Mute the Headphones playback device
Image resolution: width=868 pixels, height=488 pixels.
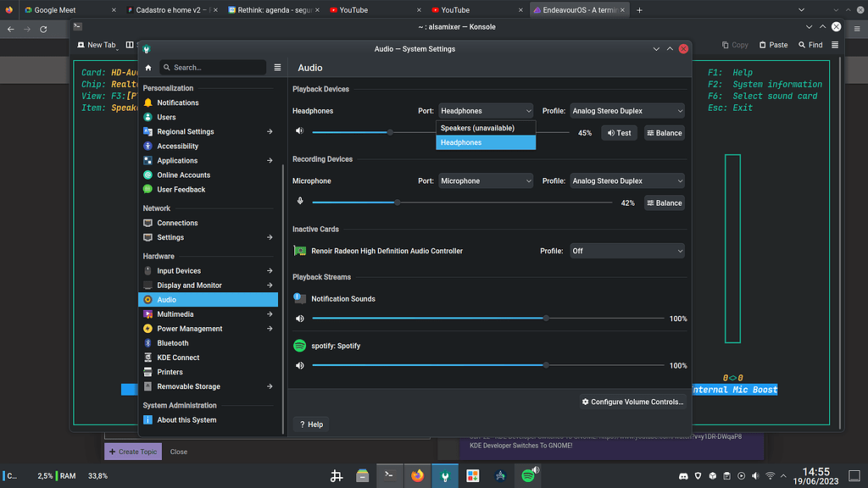299,132
